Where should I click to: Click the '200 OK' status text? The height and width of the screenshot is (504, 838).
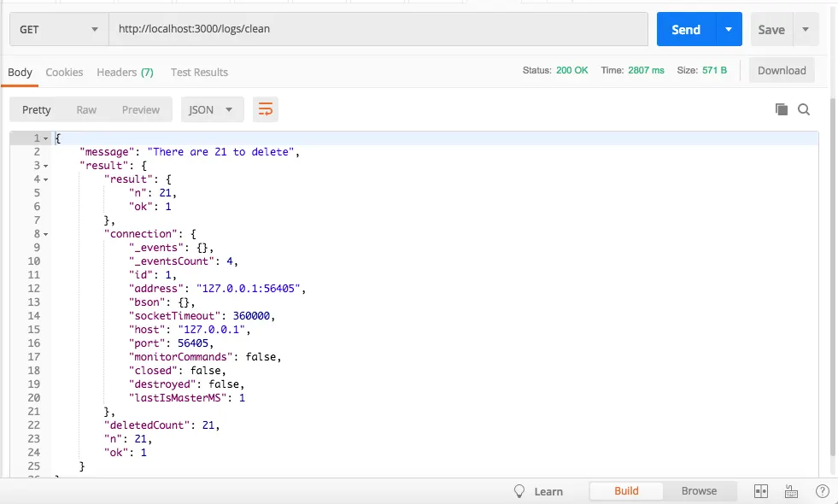click(571, 71)
